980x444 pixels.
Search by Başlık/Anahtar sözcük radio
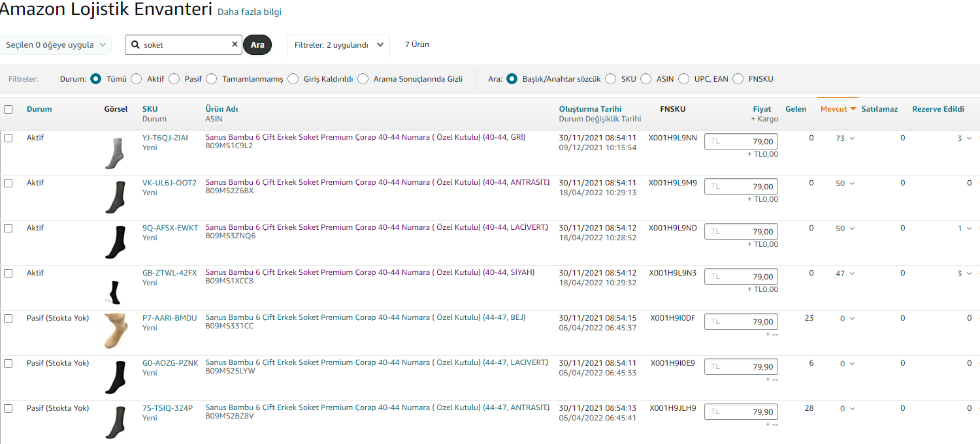[x=512, y=79]
